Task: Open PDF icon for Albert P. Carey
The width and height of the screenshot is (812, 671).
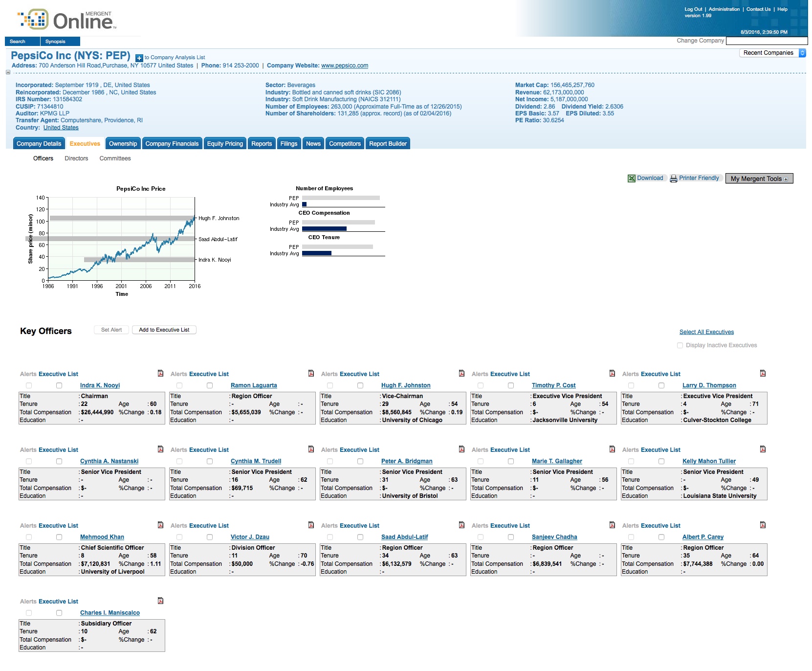Action: [763, 525]
